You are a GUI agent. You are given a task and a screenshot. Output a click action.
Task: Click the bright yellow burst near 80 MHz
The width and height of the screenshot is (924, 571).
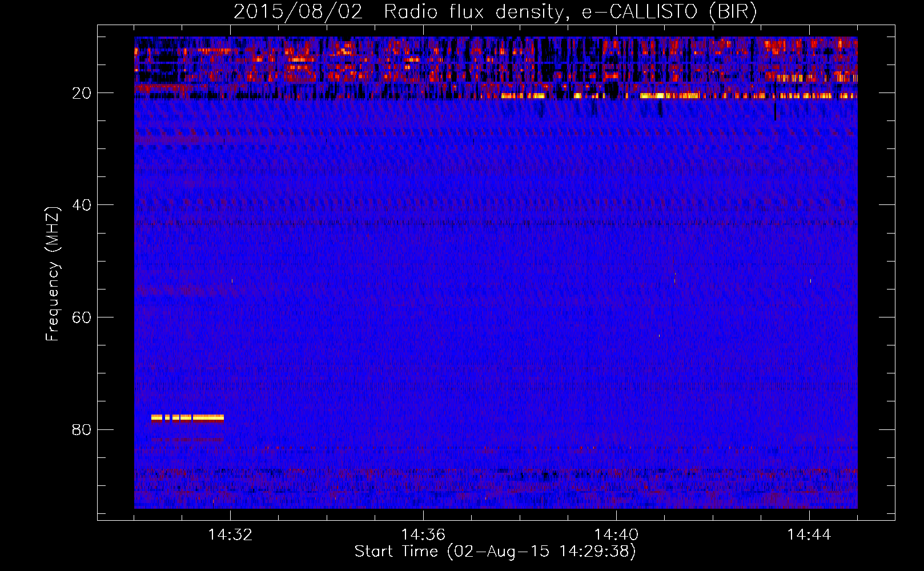pyautogui.click(x=187, y=417)
